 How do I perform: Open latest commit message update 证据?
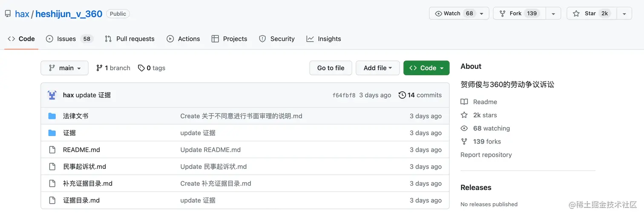tap(93, 95)
